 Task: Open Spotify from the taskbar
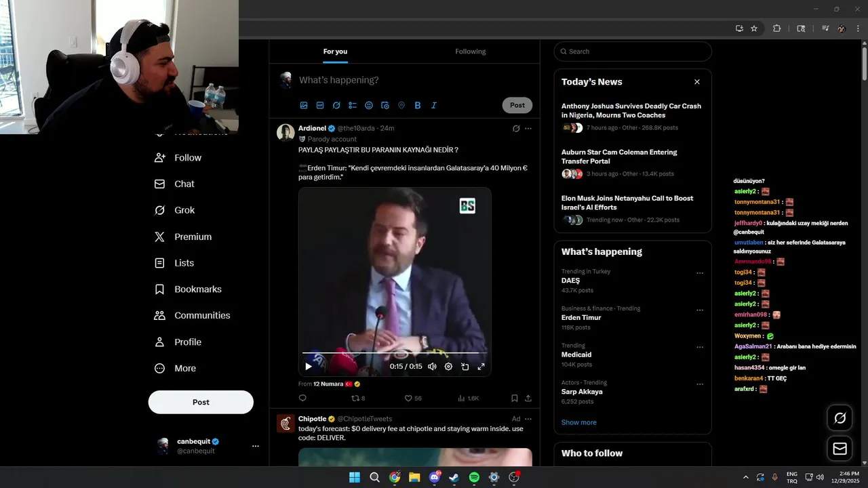474,477
